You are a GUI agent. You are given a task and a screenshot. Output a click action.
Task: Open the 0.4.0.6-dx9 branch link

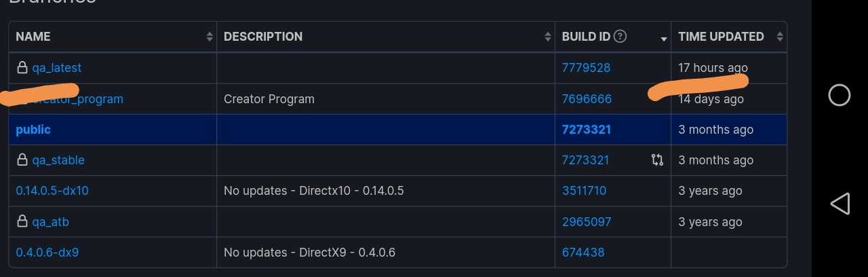click(47, 253)
